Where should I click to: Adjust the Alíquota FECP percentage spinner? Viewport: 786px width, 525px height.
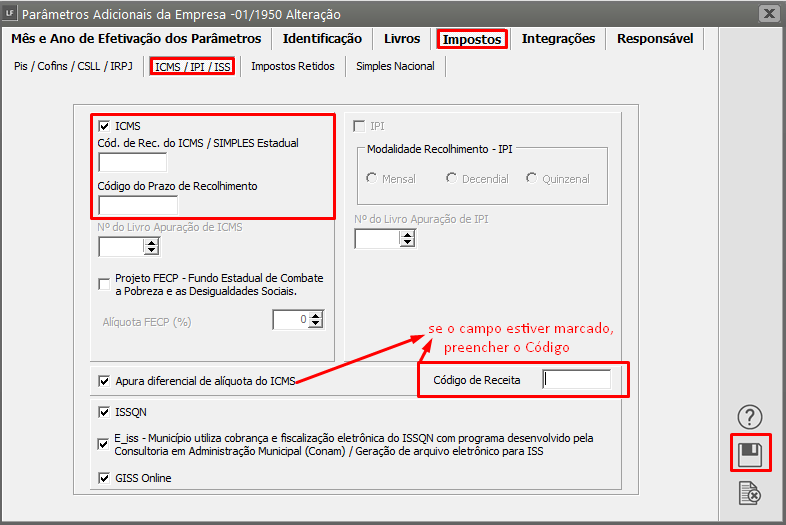[x=315, y=320]
